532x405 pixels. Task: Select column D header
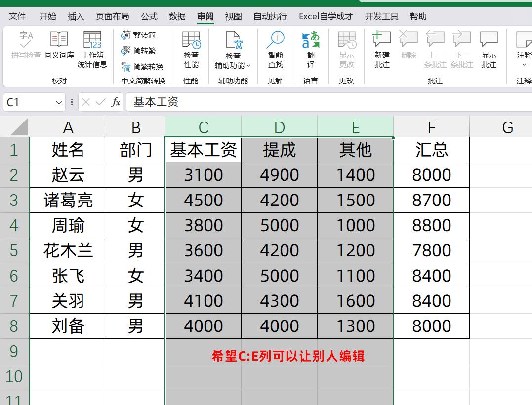click(279, 127)
